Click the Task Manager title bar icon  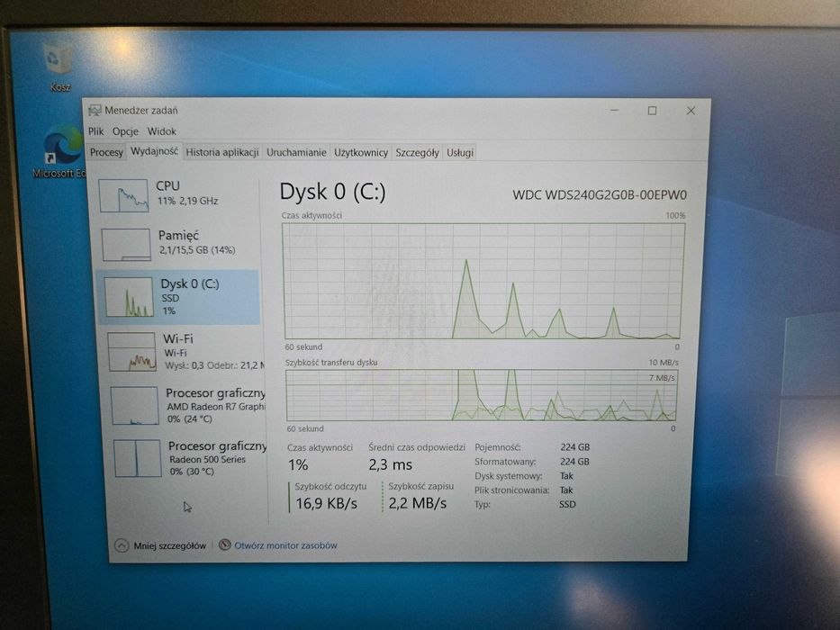(95, 111)
